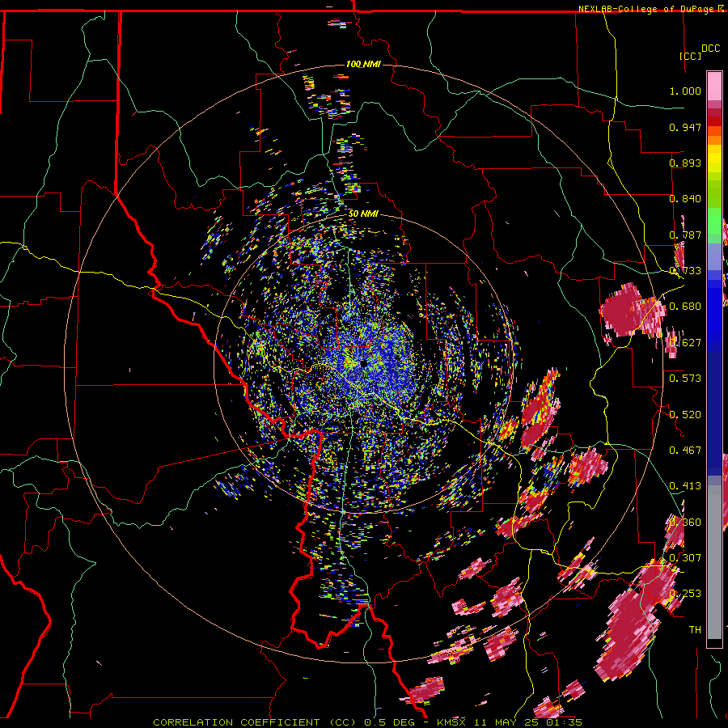Image resolution: width=728 pixels, height=728 pixels.
Task: Click the TH label on the scale
Action: [x=695, y=630]
